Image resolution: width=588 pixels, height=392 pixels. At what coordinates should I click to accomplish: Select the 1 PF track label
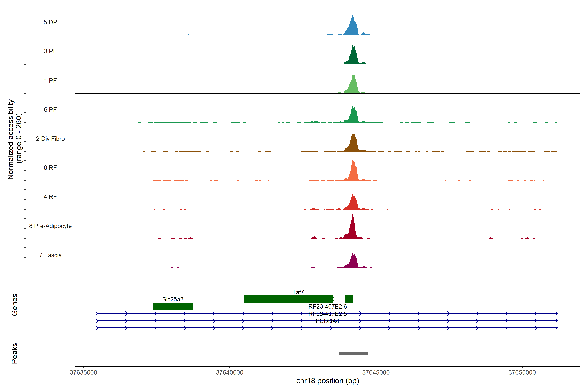click(50, 81)
